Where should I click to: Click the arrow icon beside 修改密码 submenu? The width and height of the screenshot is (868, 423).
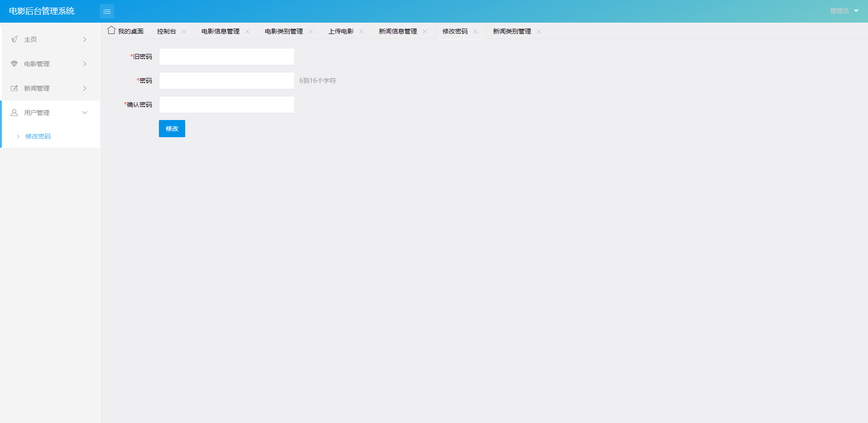18,136
